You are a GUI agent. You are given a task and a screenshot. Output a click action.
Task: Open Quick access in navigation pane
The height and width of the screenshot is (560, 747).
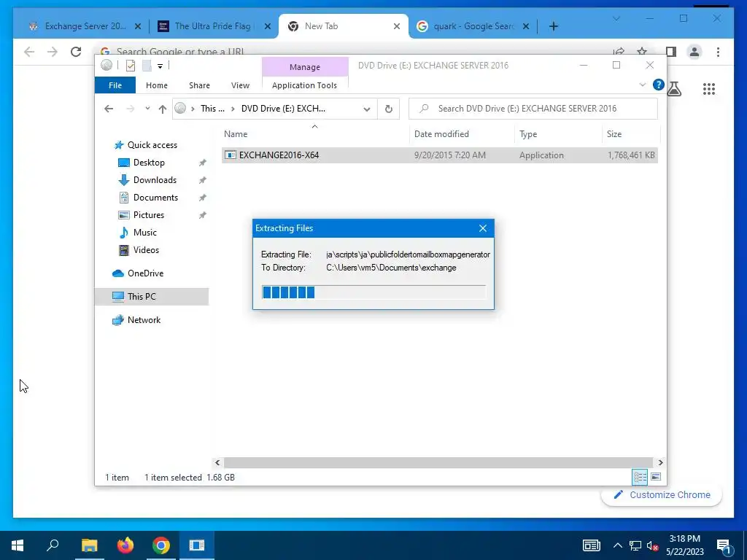tap(152, 145)
